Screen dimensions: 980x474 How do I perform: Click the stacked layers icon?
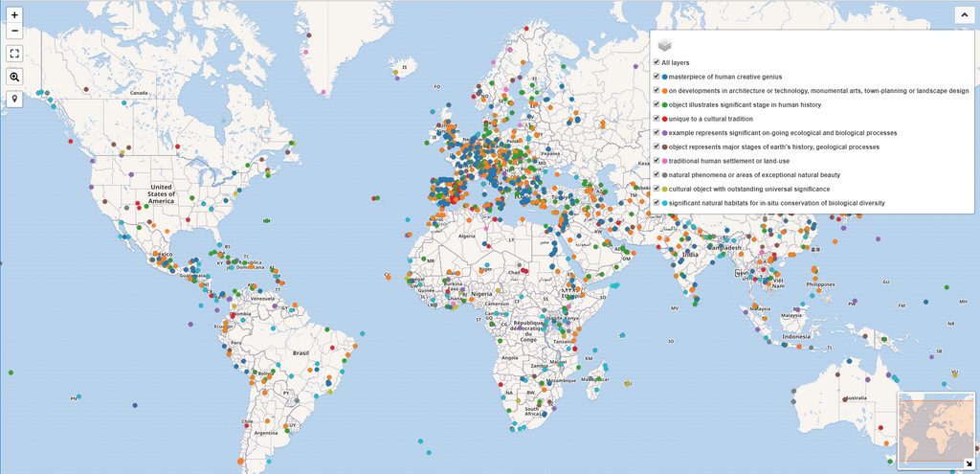click(x=664, y=45)
